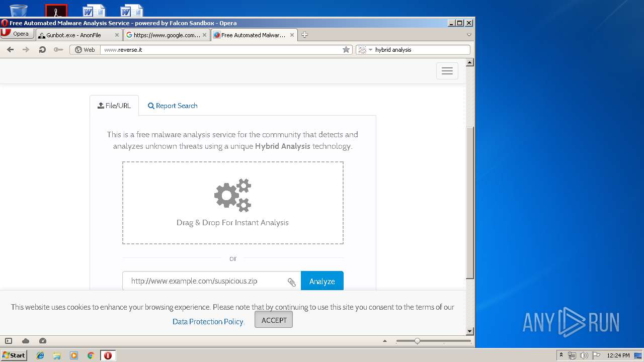The width and height of the screenshot is (644, 362).
Task: Open Windows Media Player from taskbar
Action: 74,355
